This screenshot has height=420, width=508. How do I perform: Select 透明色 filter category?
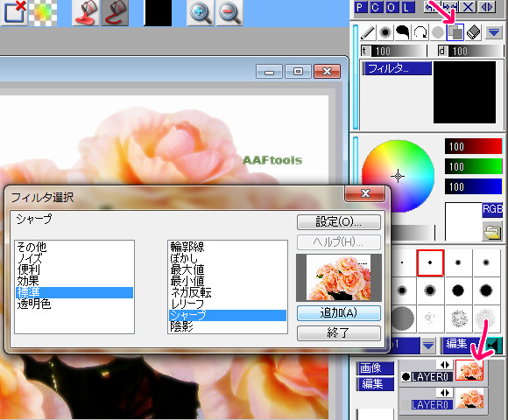pos(74,304)
